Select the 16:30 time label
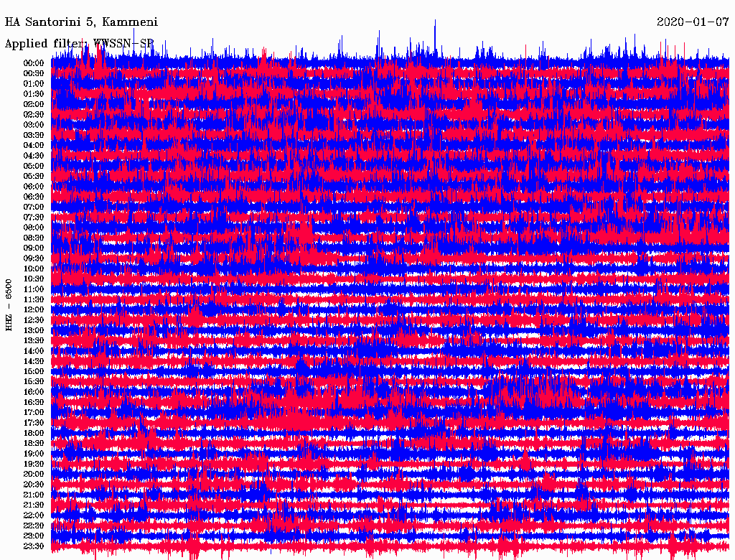735x560 pixels. [x=34, y=403]
